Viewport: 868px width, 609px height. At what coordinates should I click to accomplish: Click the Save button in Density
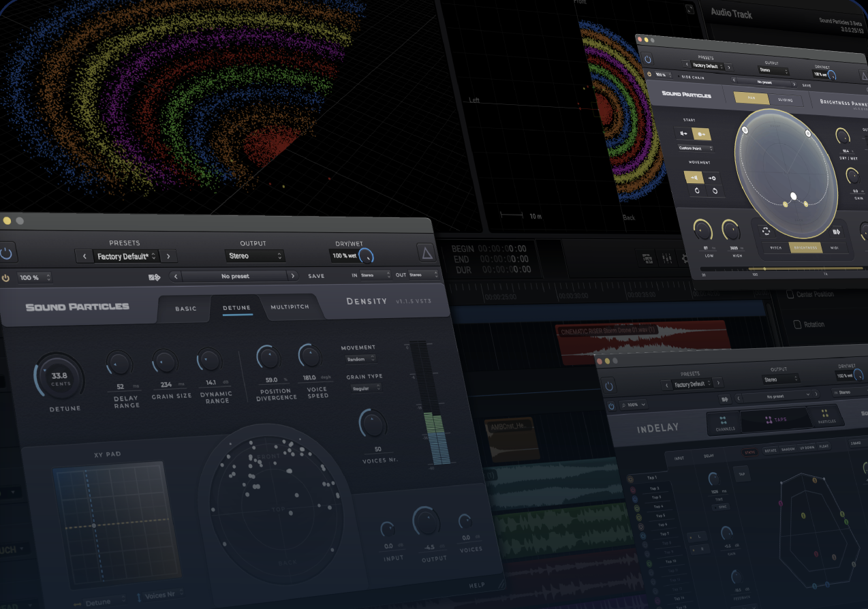coord(316,276)
